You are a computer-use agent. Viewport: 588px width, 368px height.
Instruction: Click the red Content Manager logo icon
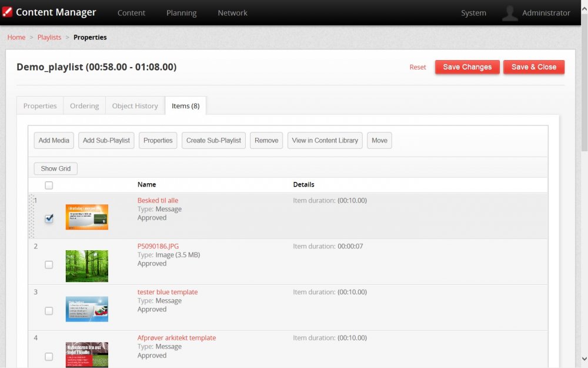pos(8,12)
